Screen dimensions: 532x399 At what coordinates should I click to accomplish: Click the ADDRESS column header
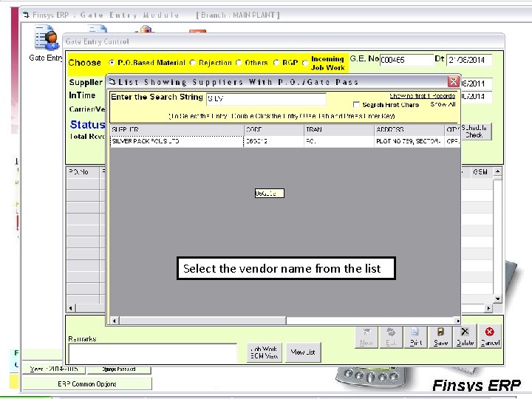[x=409, y=129]
